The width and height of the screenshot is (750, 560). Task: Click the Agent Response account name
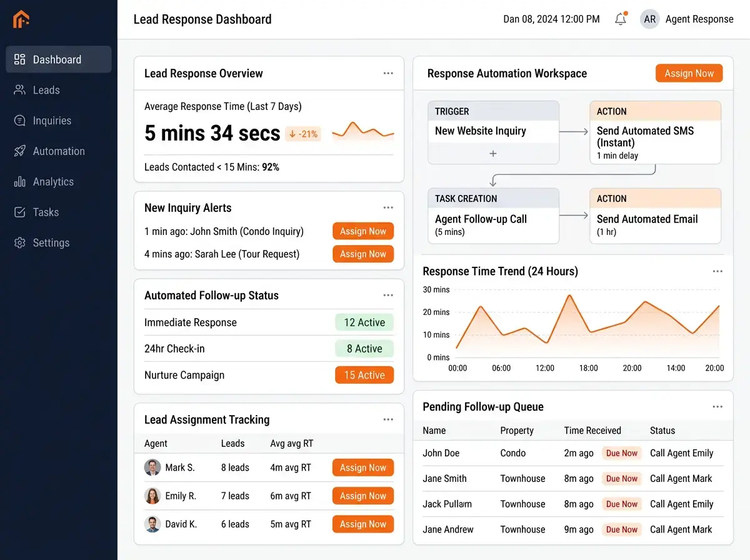[699, 19]
